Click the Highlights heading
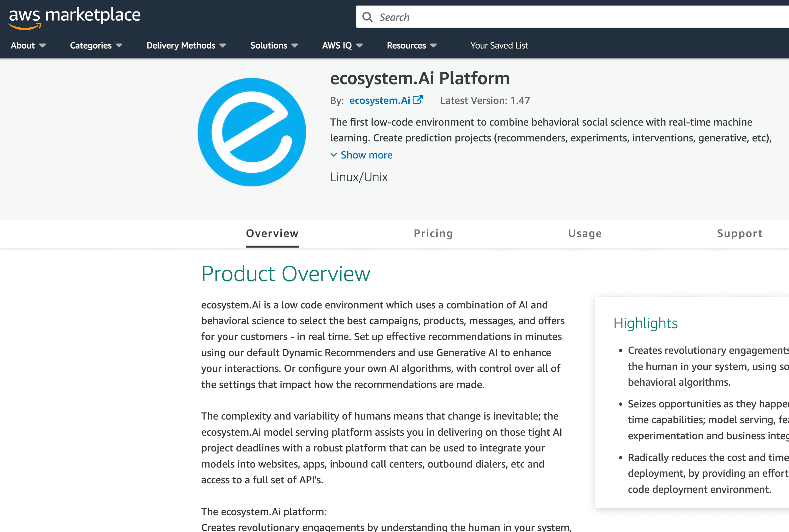This screenshot has height=532, width=789. [x=646, y=323]
